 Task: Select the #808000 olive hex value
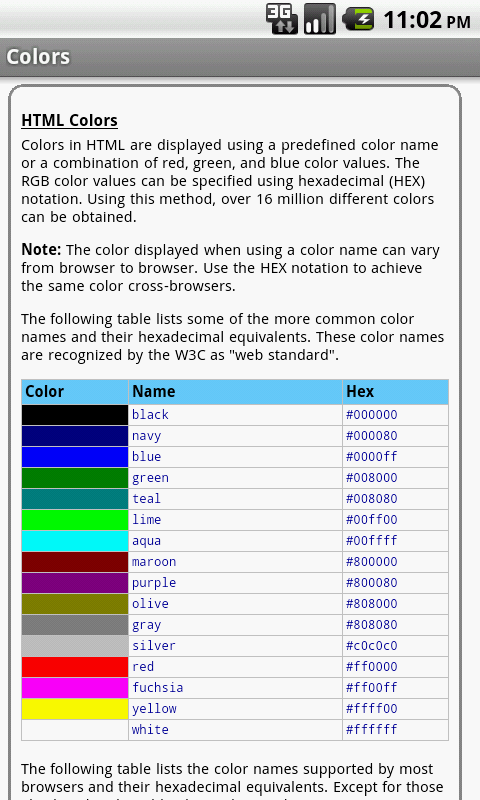371,604
